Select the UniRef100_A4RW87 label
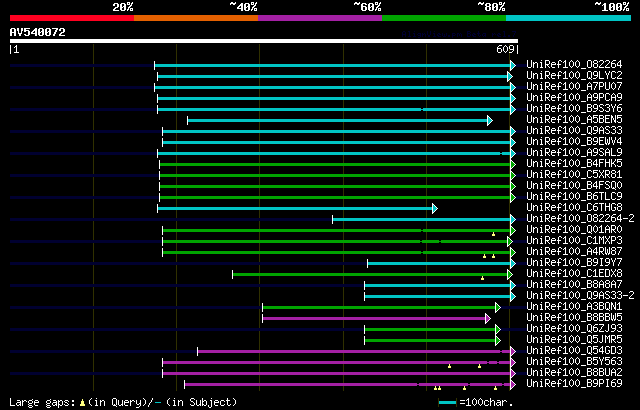The image size is (640, 410). pyautogui.click(x=574, y=252)
